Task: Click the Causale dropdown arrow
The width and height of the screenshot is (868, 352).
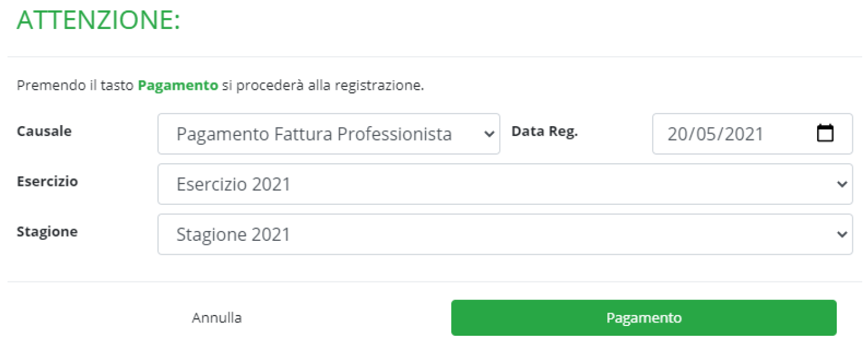Action: tap(489, 134)
